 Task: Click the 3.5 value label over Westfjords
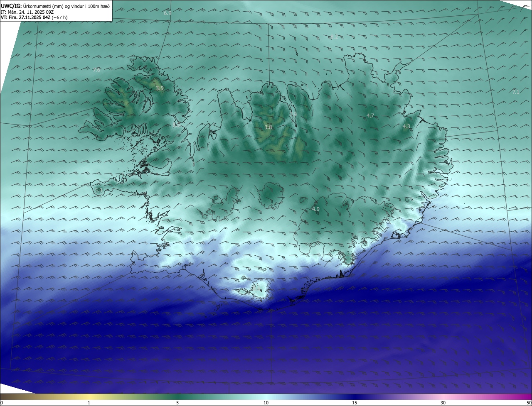click(x=160, y=88)
